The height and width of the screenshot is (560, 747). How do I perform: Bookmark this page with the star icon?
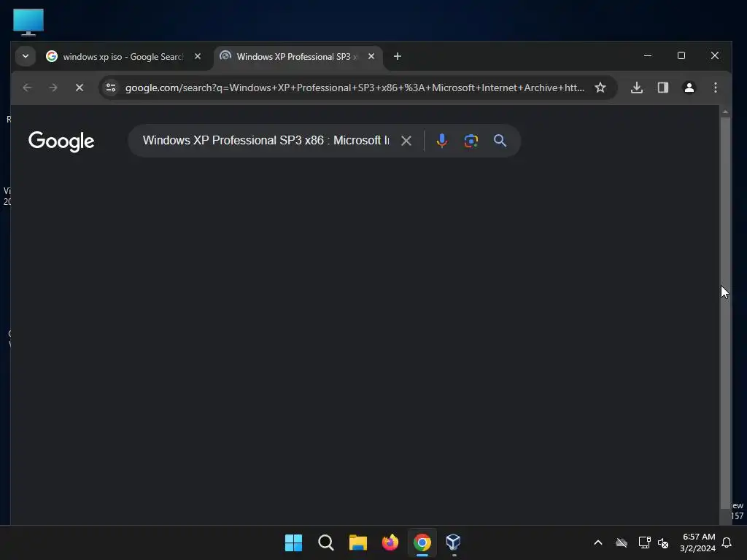click(x=600, y=87)
